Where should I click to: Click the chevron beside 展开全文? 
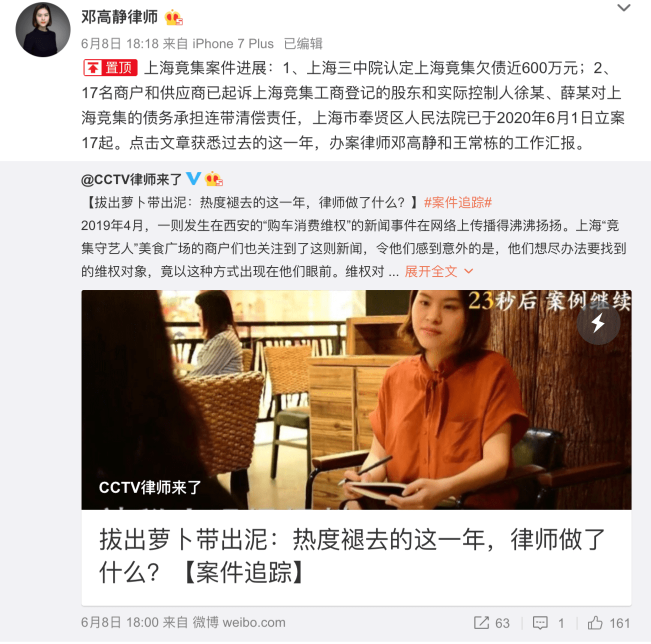coord(468,271)
